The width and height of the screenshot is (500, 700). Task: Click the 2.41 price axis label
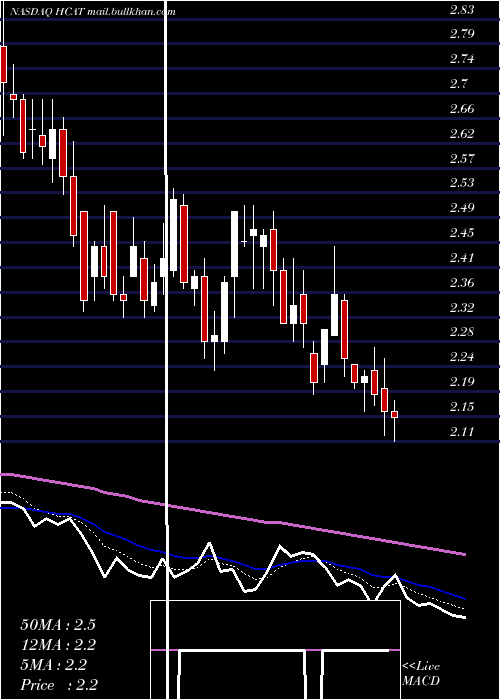pos(461,258)
